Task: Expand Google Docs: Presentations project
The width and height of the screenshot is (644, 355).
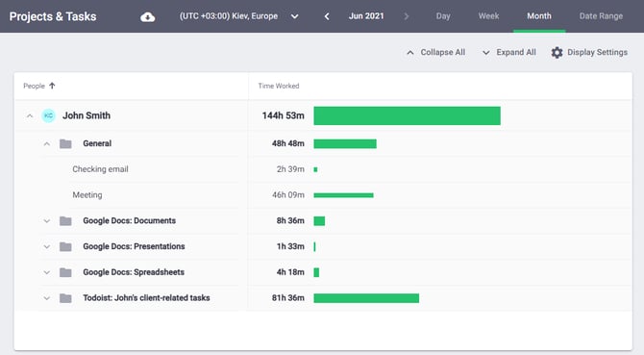Action: pyautogui.click(x=47, y=247)
